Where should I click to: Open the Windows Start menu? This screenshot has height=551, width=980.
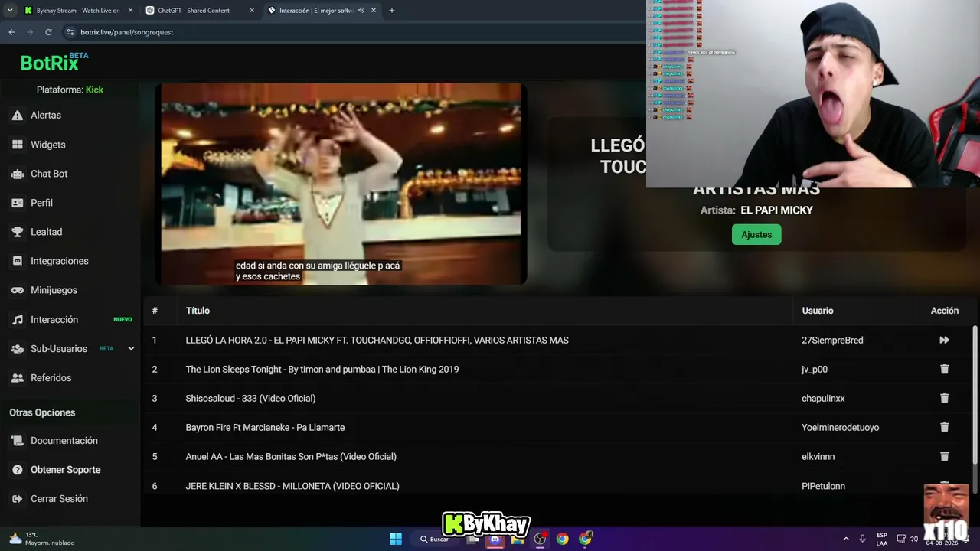click(395, 539)
